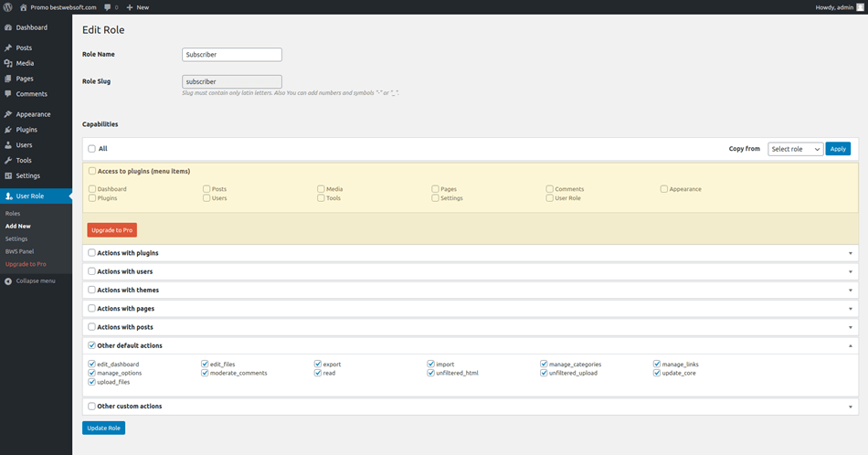Expand Other custom actions section arrow
This screenshot has height=455, width=868.
click(851, 407)
